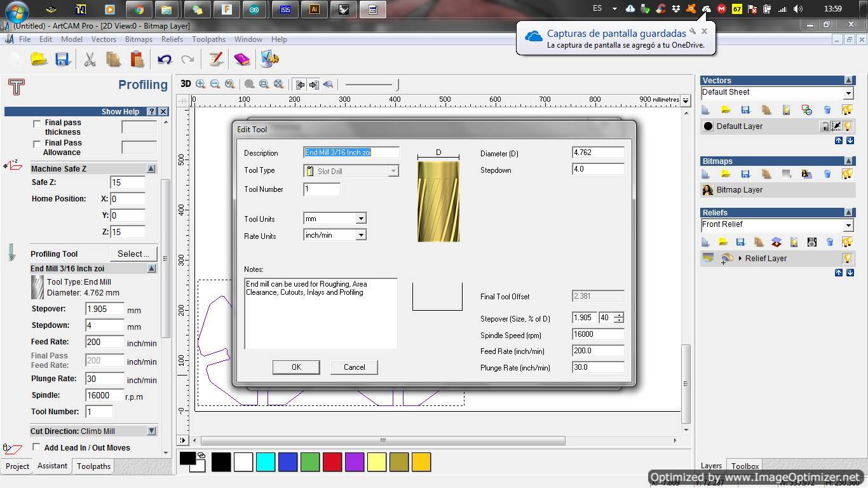Click OK in Edit Tool dialog
The height and width of the screenshot is (488, 868).
tap(296, 367)
